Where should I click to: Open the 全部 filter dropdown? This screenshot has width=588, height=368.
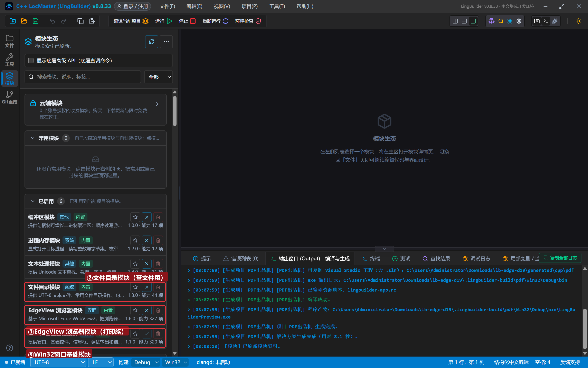(x=159, y=77)
